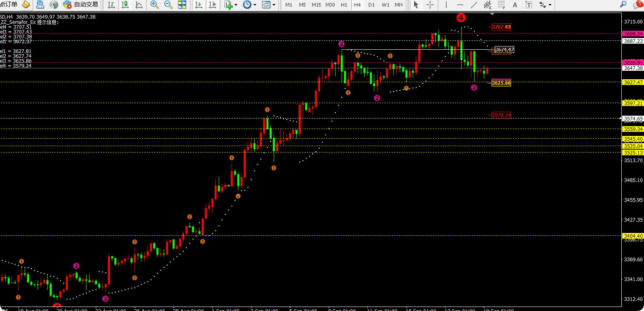This screenshot has width=644, height=311.
Task: Switch chart to candlestick mode
Action: 125,5
